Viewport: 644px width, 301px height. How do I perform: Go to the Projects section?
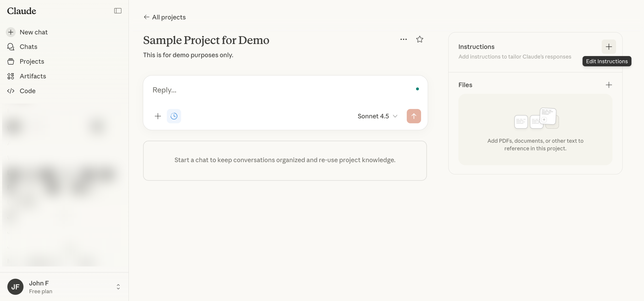click(32, 62)
